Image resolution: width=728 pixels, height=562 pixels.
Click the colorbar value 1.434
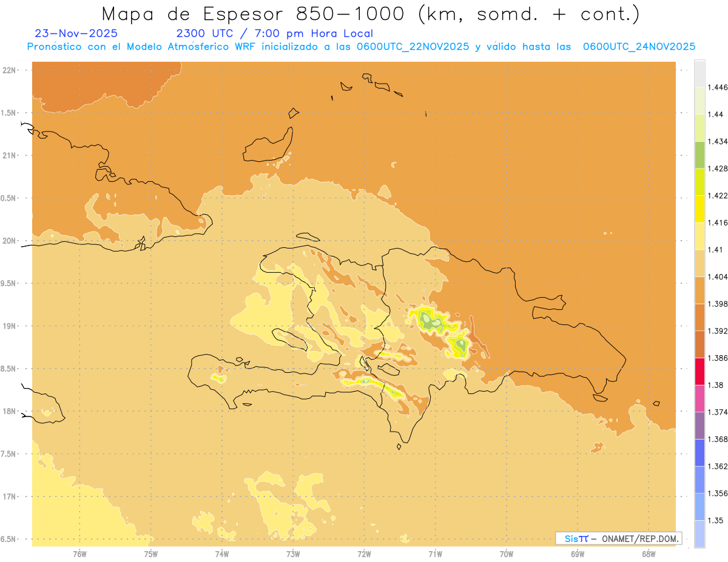coord(718,141)
